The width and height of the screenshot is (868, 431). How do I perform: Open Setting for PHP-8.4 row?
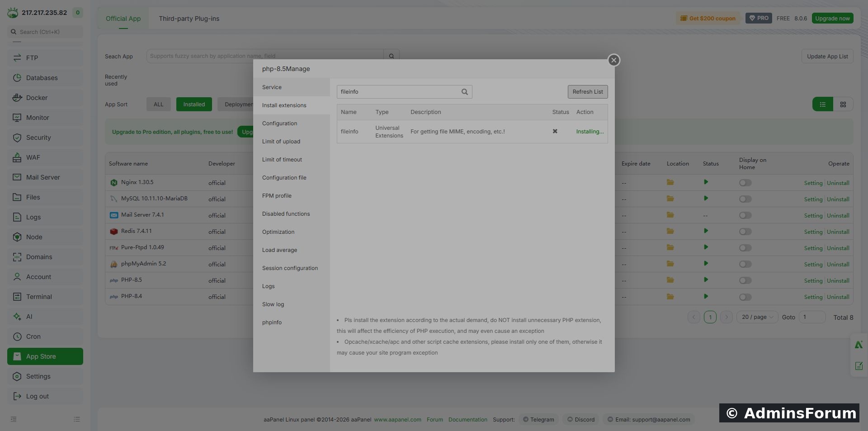tap(813, 297)
